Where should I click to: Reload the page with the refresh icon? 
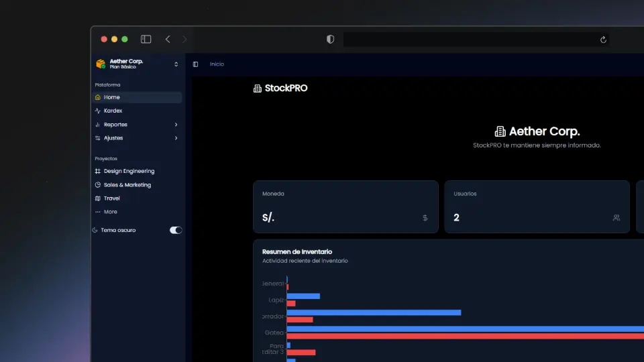pos(603,40)
